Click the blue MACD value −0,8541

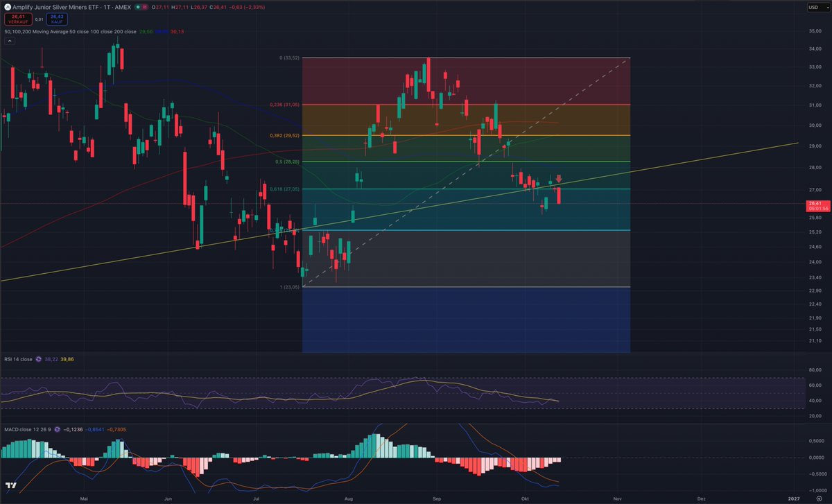tap(95, 429)
